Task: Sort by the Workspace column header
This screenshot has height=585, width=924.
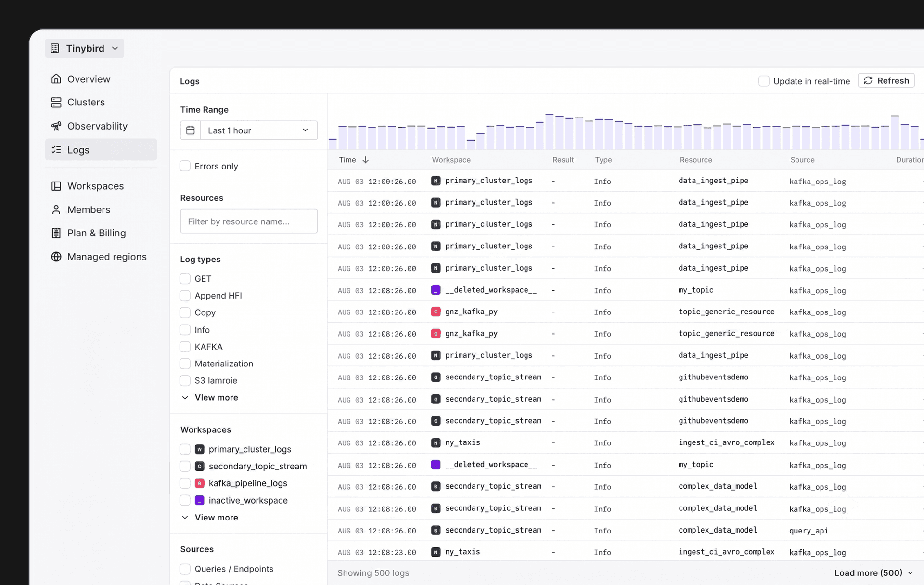Action: 451,160
